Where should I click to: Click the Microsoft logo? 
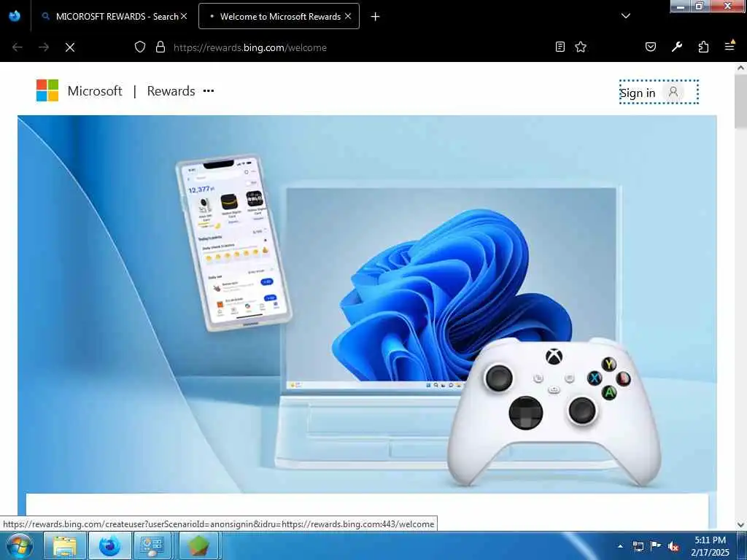click(x=47, y=90)
